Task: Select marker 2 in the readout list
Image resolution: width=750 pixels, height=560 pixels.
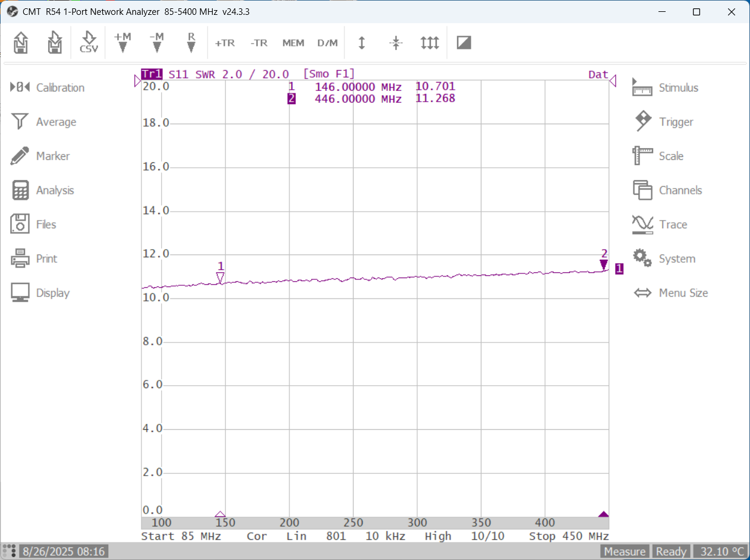Action: 291,99
